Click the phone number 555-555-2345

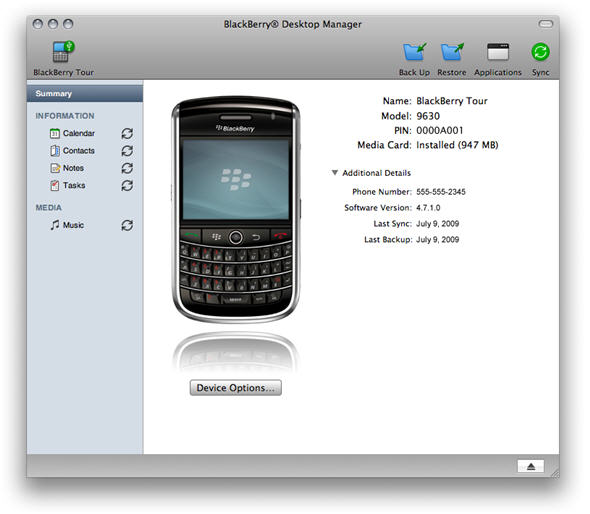[441, 192]
